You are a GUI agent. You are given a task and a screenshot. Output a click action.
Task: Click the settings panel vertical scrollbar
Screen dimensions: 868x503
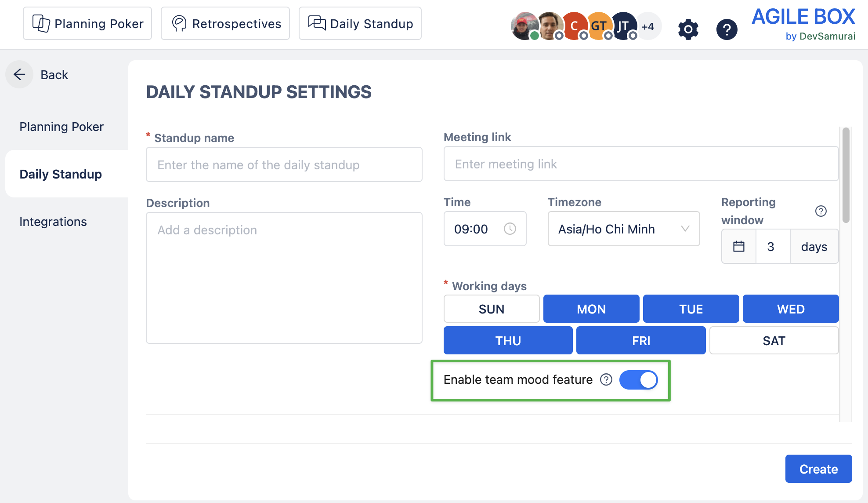pos(846,175)
